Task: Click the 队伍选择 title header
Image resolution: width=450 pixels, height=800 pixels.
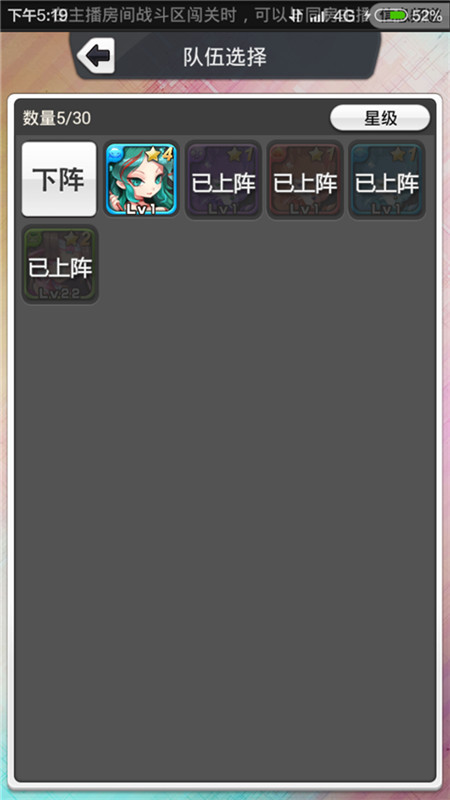Action: pyautogui.click(x=225, y=57)
